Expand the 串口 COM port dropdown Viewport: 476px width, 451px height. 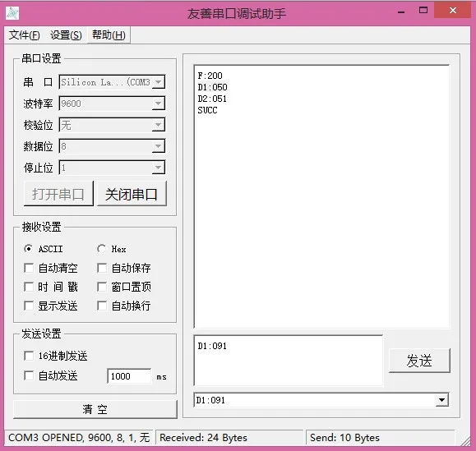[x=158, y=82]
